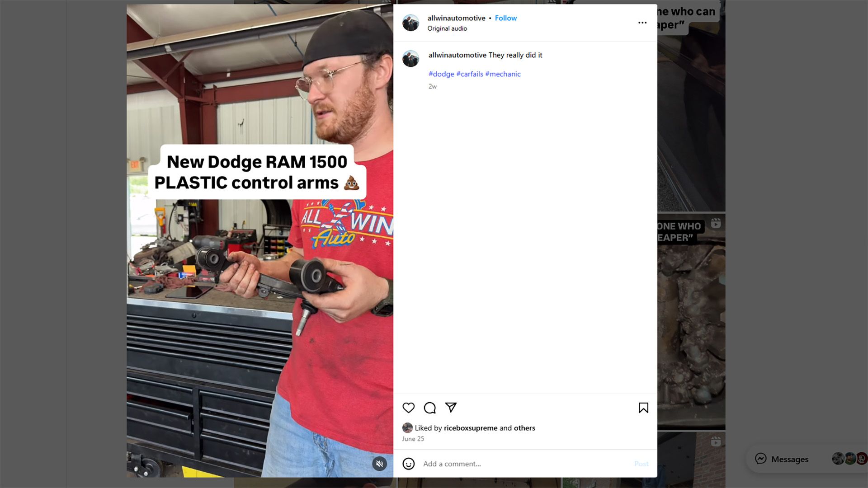Screen dimensions: 868x488
Task: Open comments via the speech bubble icon
Action: (429, 408)
